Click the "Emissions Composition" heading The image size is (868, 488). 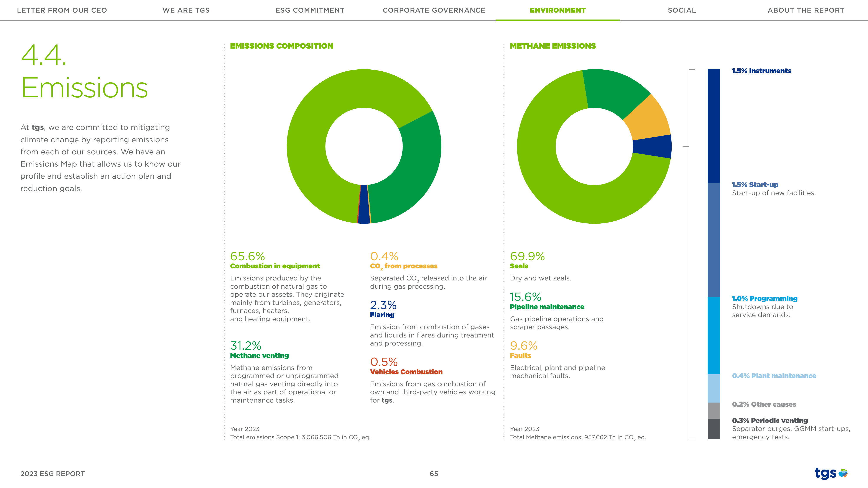(282, 46)
